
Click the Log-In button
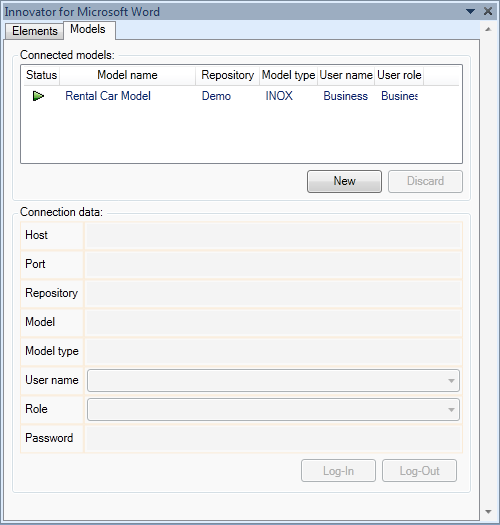tap(338, 471)
